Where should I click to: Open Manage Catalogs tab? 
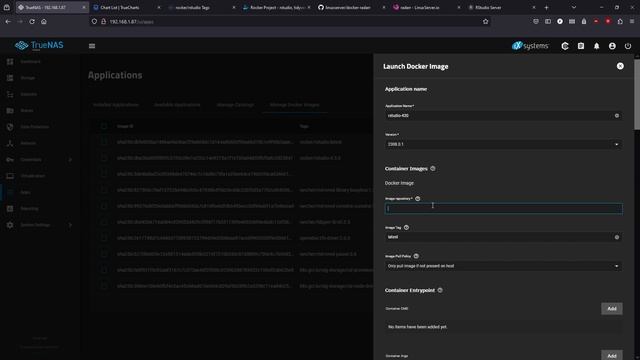235,105
